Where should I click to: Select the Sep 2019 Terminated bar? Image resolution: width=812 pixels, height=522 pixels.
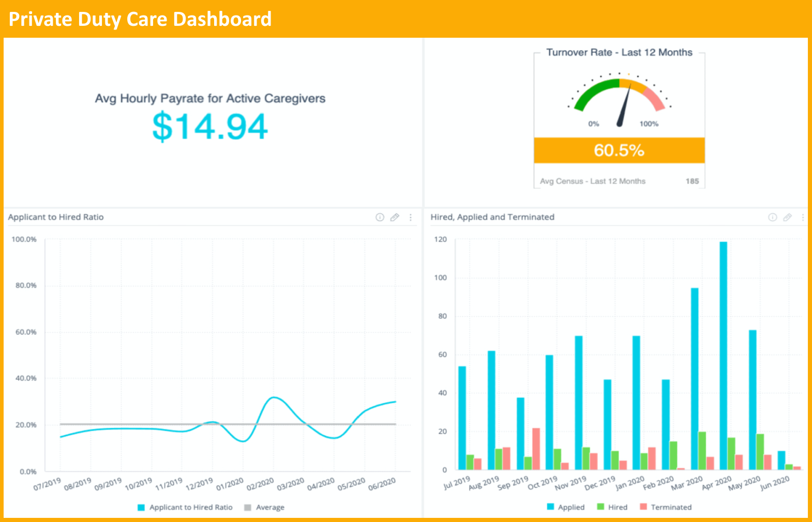click(x=536, y=449)
